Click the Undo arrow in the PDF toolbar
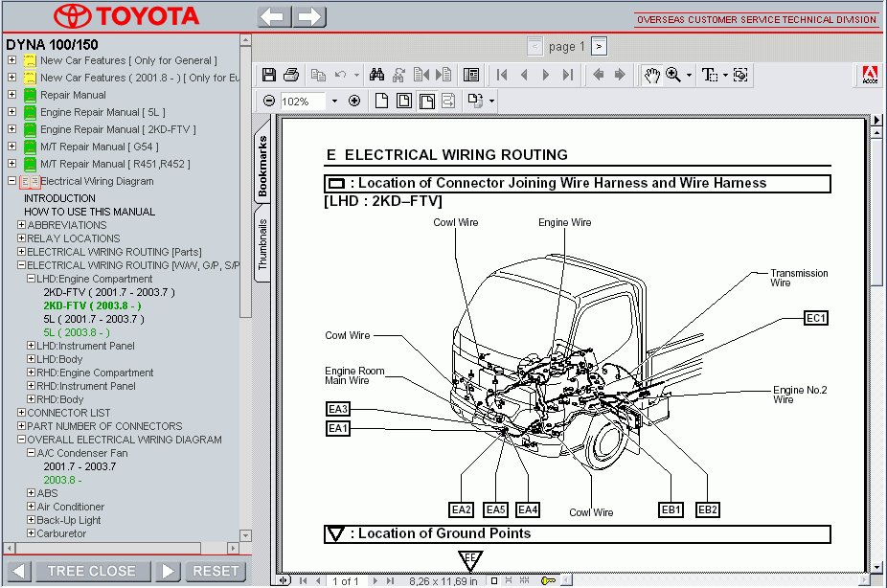Screen dimensions: 887x588 (341, 75)
